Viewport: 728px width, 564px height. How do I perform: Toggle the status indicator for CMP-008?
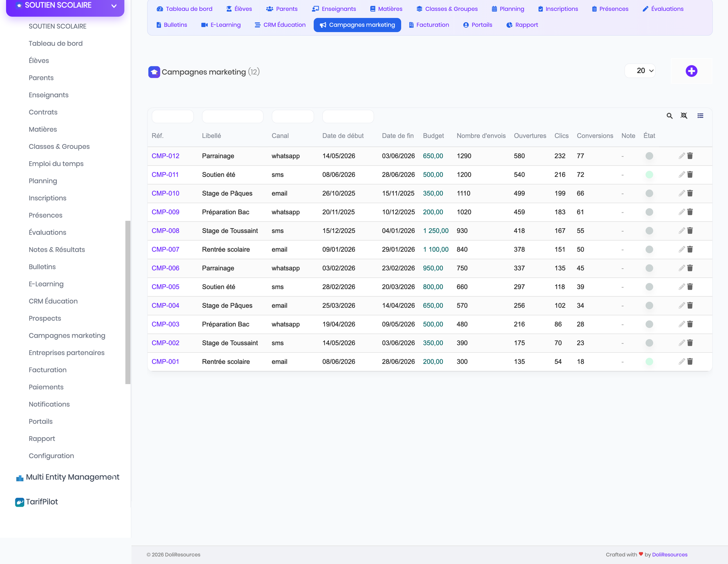(649, 231)
